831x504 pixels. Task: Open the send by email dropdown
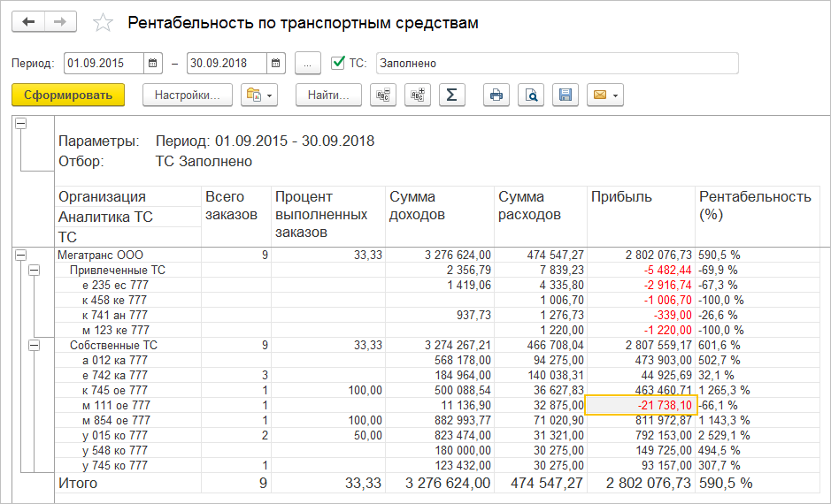coord(605,95)
